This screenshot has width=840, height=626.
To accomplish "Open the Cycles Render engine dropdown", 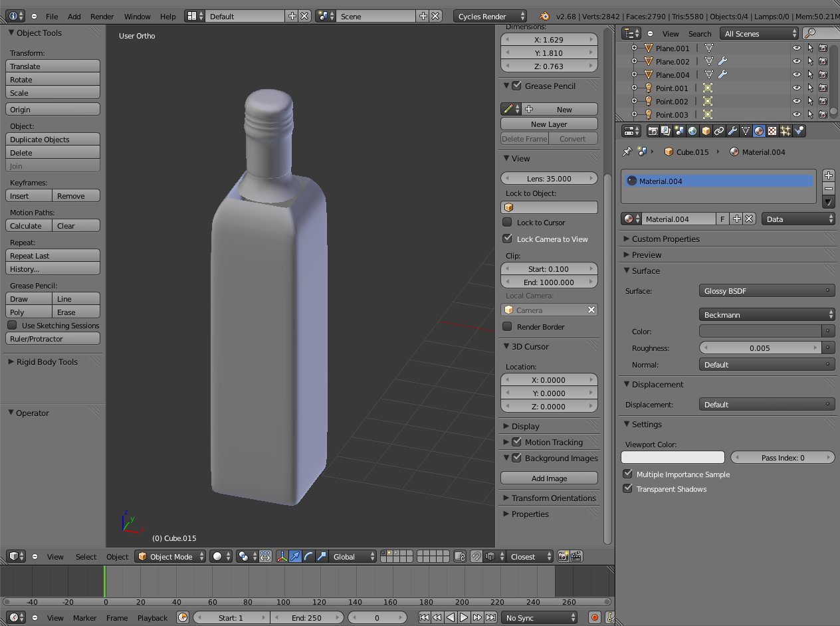I will pyautogui.click(x=490, y=16).
